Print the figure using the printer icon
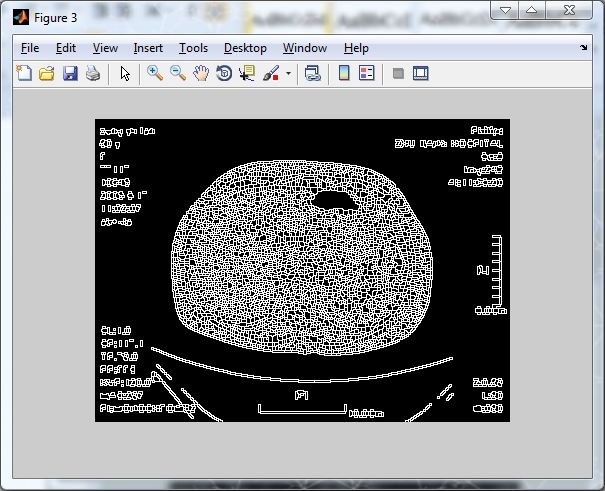The image size is (605, 491). 92,73
